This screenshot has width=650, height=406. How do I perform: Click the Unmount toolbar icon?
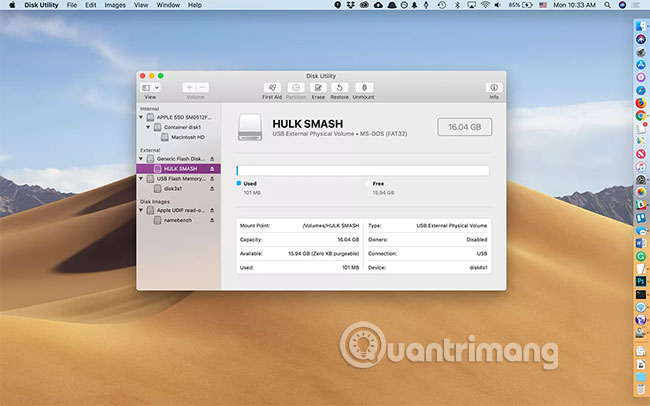pos(364,88)
